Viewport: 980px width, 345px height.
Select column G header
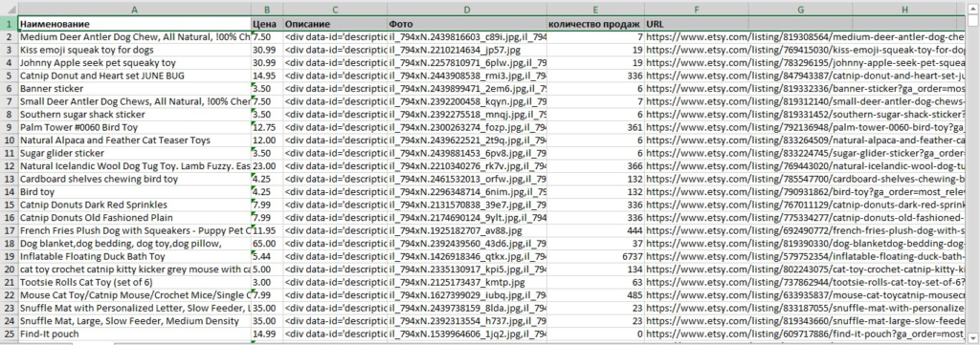click(x=800, y=10)
